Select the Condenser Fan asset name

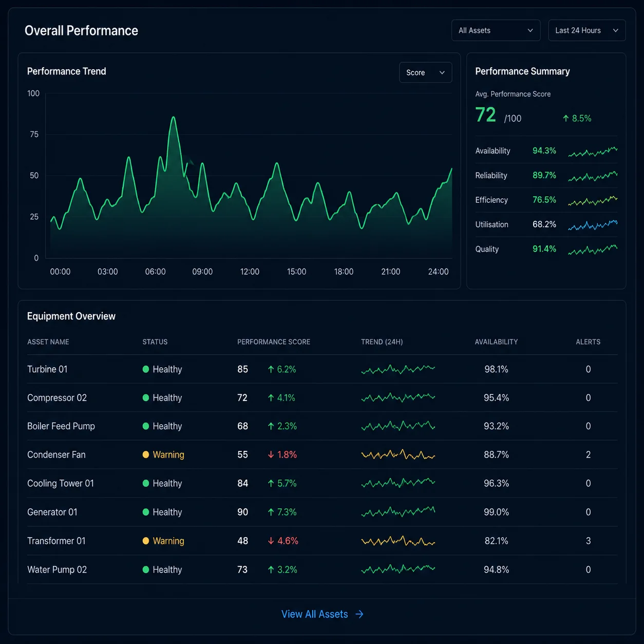click(x=56, y=454)
